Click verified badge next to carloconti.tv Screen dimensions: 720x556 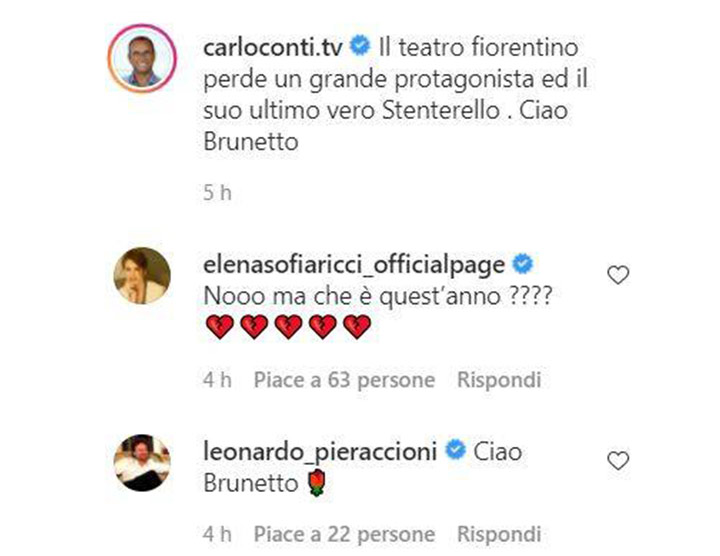(x=361, y=47)
